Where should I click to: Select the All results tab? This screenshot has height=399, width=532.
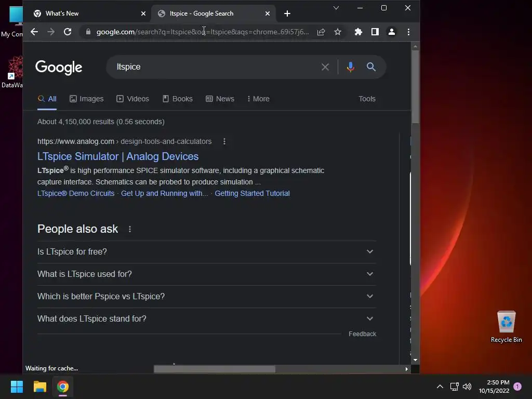tap(47, 99)
